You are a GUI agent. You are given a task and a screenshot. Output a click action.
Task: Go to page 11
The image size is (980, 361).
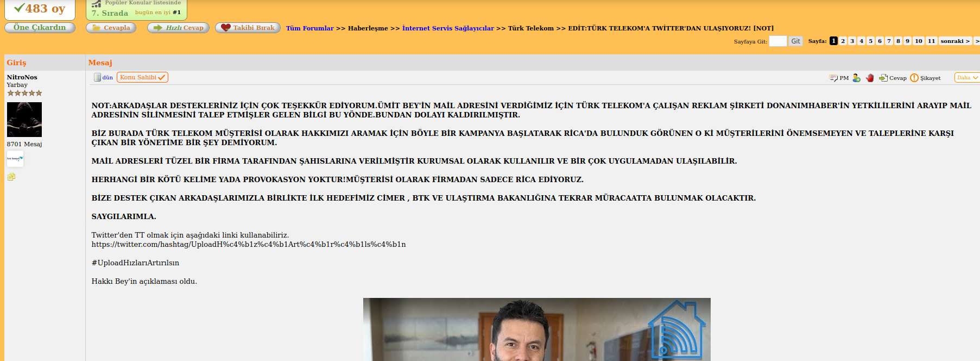932,41
